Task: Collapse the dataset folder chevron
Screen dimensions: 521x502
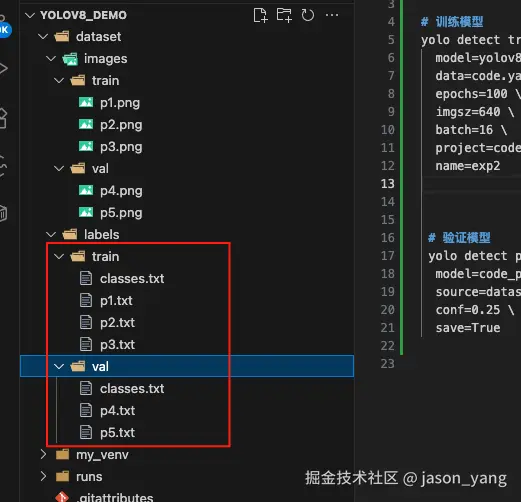Action: tap(43, 36)
